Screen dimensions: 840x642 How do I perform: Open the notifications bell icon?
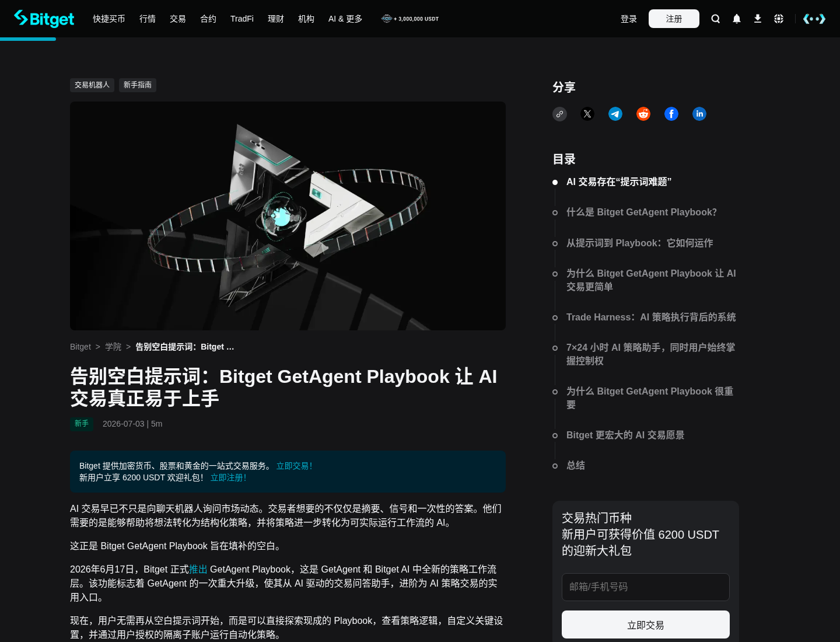tap(737, 19)
